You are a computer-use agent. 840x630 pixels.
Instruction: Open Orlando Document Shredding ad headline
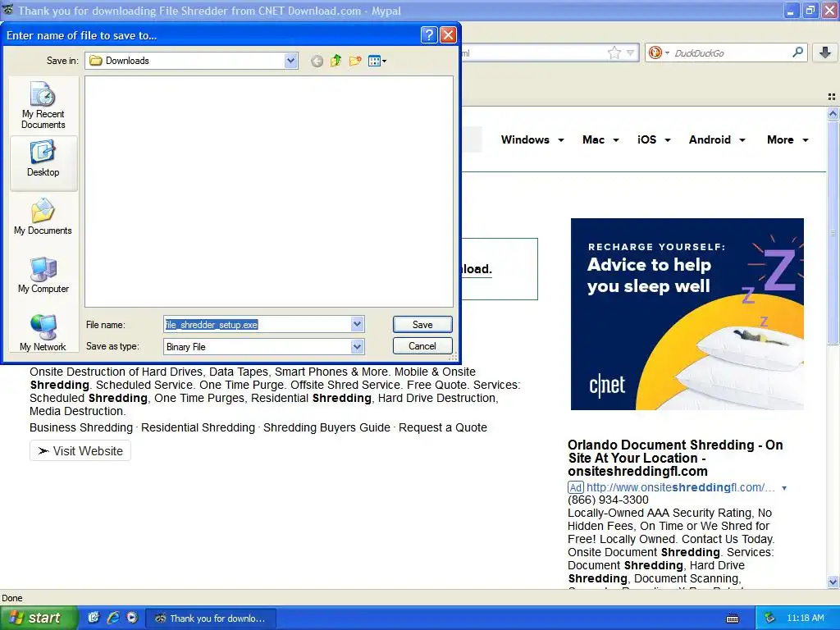675,458
